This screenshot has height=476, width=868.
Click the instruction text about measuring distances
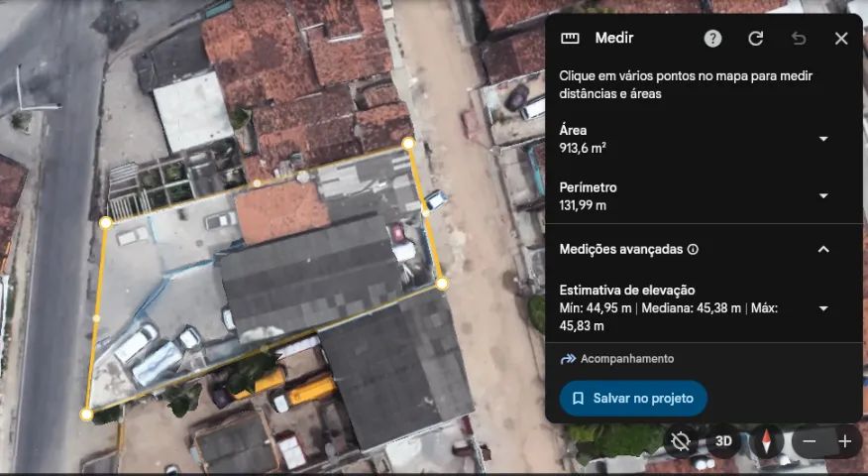(686, 84)
